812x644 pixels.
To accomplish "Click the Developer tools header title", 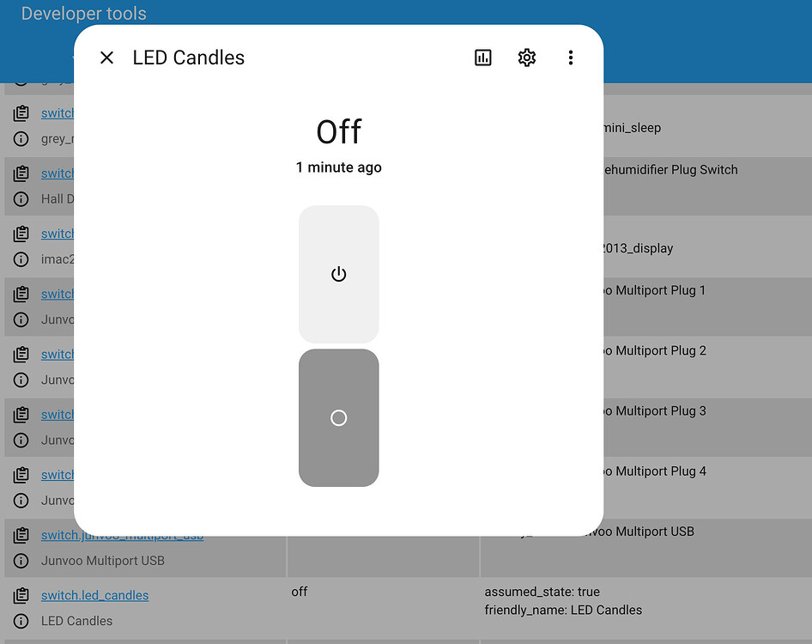I will pos(83,14).
